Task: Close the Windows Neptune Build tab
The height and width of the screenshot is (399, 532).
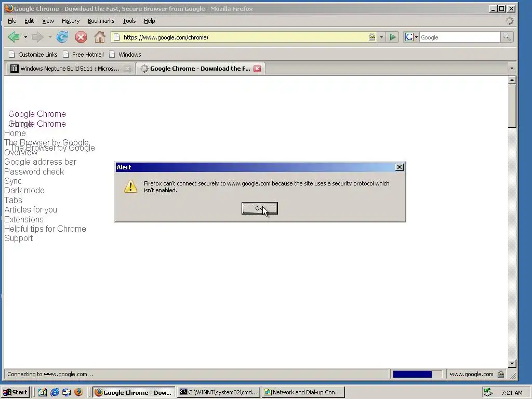Action: pos(127,69)
